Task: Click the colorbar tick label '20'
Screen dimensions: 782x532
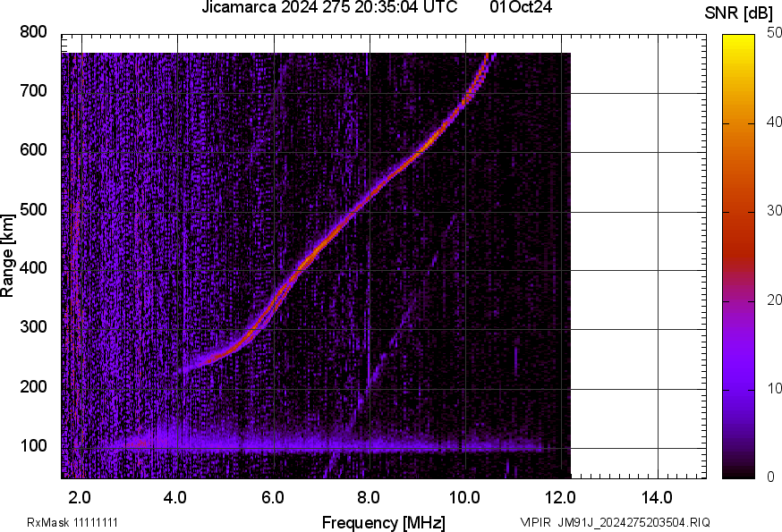Action: (x=774, y=300)
